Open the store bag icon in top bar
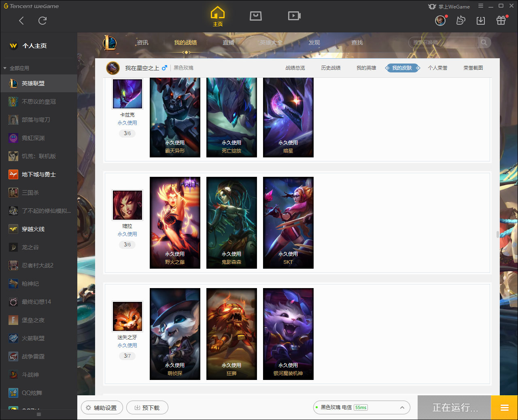Screen dimensions: 518x420 pos(256,16)
